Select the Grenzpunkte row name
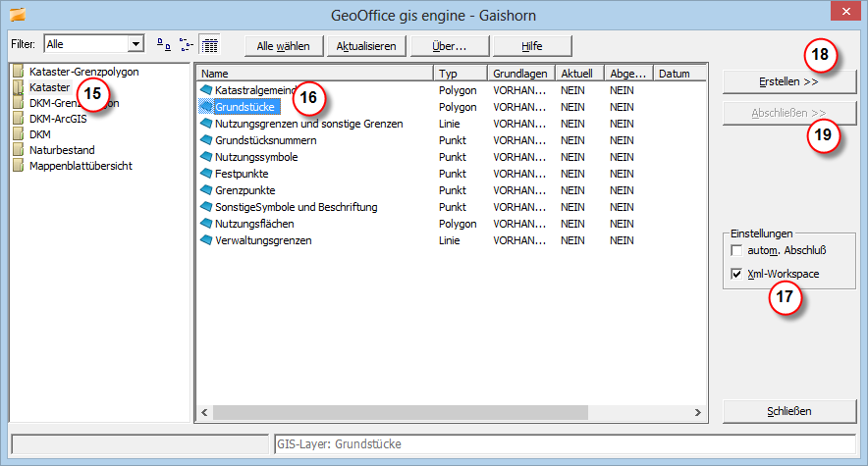This screenshot has width=868, height=466. point(245,190)
